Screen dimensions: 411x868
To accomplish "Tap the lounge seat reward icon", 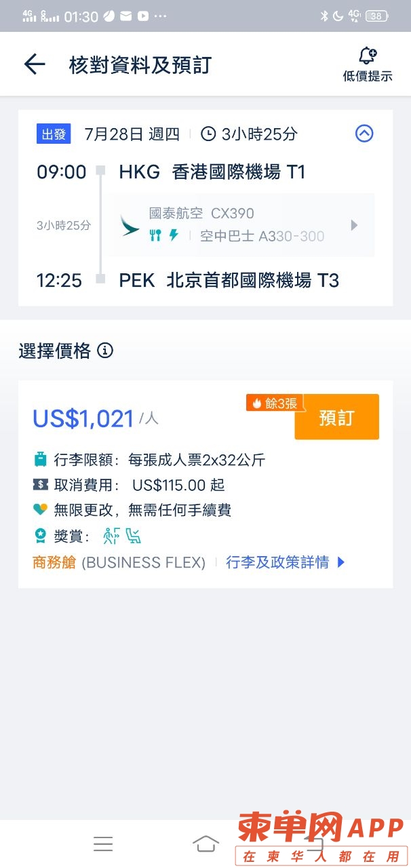I will tap(134, 536).
